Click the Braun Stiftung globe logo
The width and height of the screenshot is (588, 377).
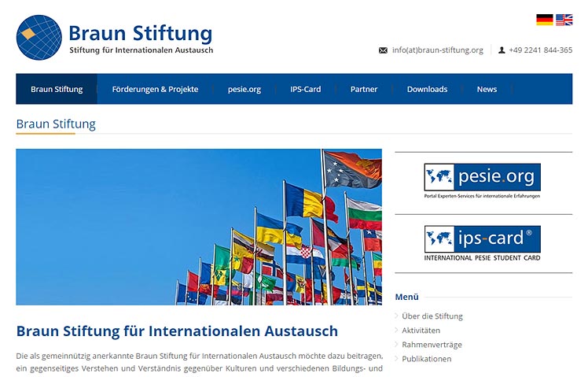point(39,38)
